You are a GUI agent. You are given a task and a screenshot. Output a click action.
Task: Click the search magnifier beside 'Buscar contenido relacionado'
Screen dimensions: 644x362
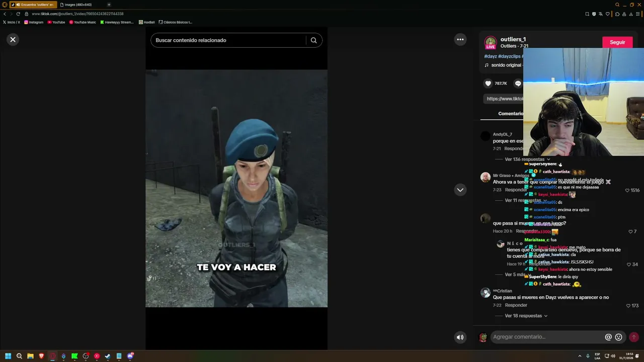pyautogui.click(x=313, y=40)
